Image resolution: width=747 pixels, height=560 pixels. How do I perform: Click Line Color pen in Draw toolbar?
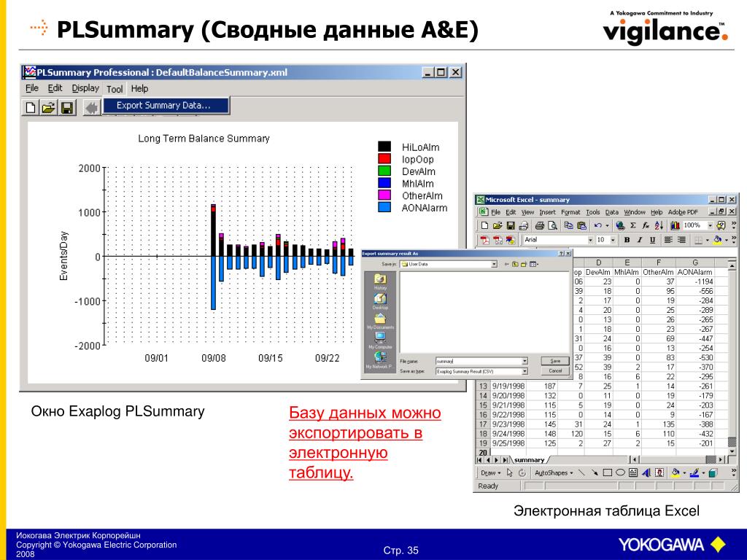(694, 472)
